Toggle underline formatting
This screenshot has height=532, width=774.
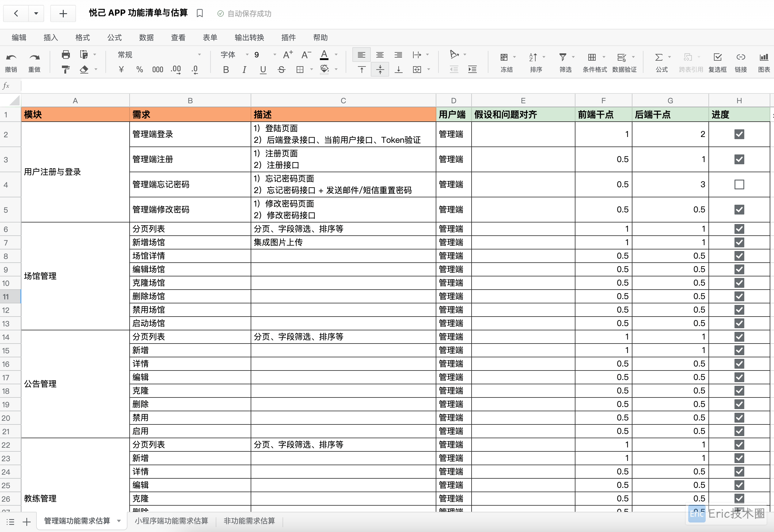263,69
